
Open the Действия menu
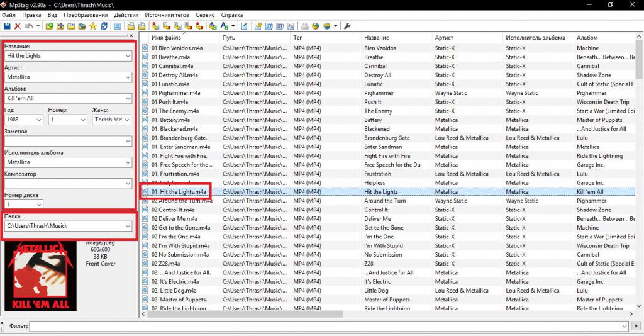coord(126,15)
